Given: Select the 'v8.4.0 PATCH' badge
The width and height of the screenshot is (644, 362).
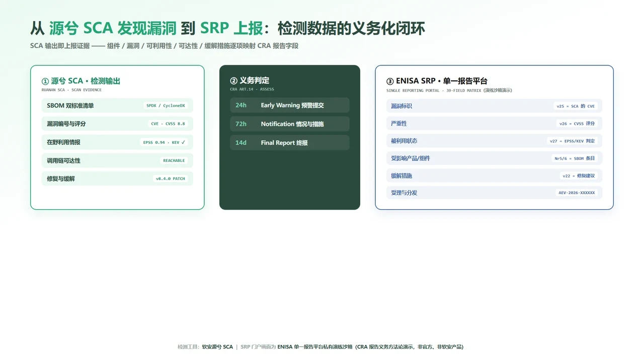Looking at the screenshot, I should click(171, 178).
